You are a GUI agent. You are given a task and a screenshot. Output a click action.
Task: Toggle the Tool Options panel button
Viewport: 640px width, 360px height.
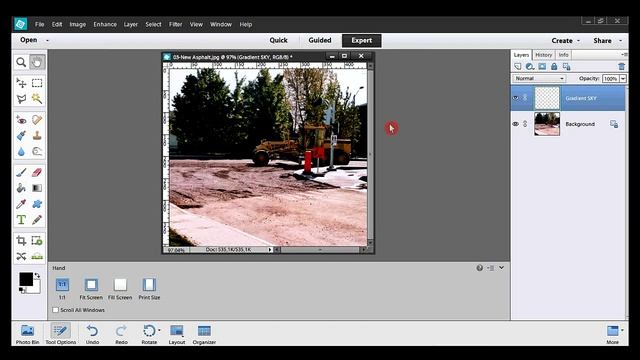point(60,333)
